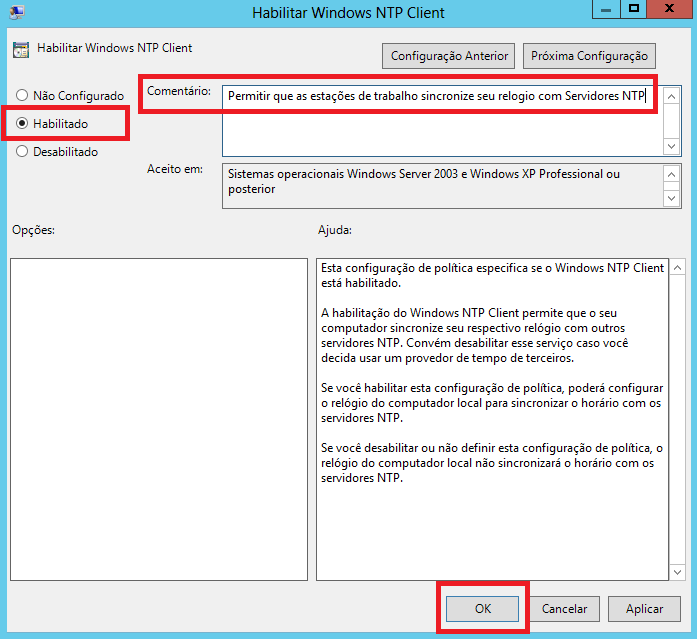Close the window with the X button
The image size is (697, 639).
coord(669,9)
